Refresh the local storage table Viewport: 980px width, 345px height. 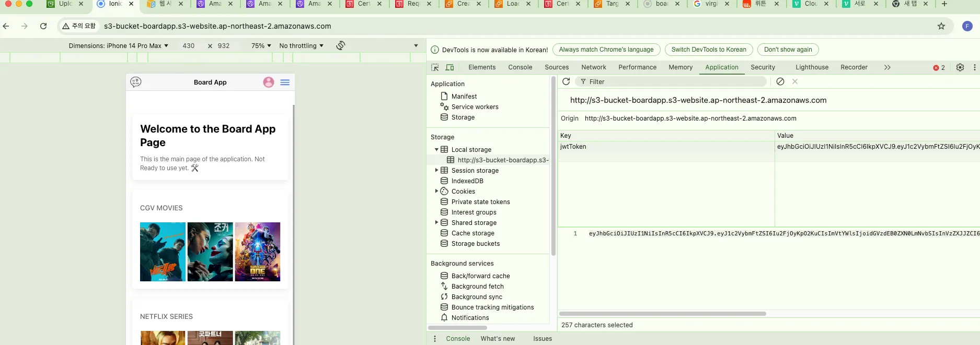coord(566,81)
